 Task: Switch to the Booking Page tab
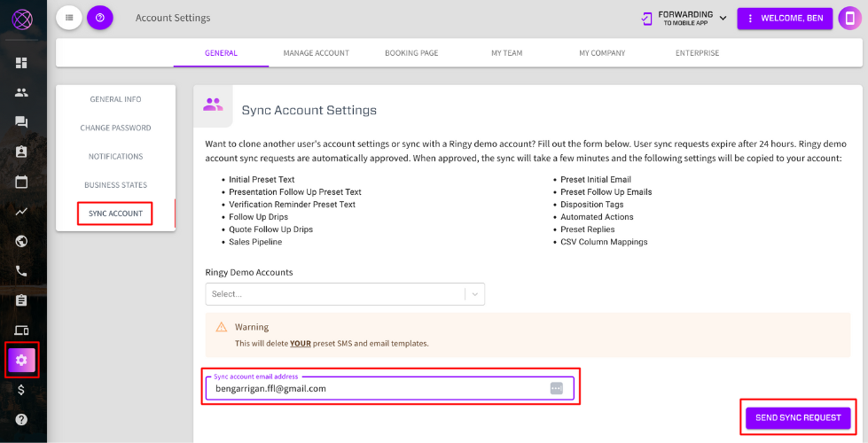411,53
